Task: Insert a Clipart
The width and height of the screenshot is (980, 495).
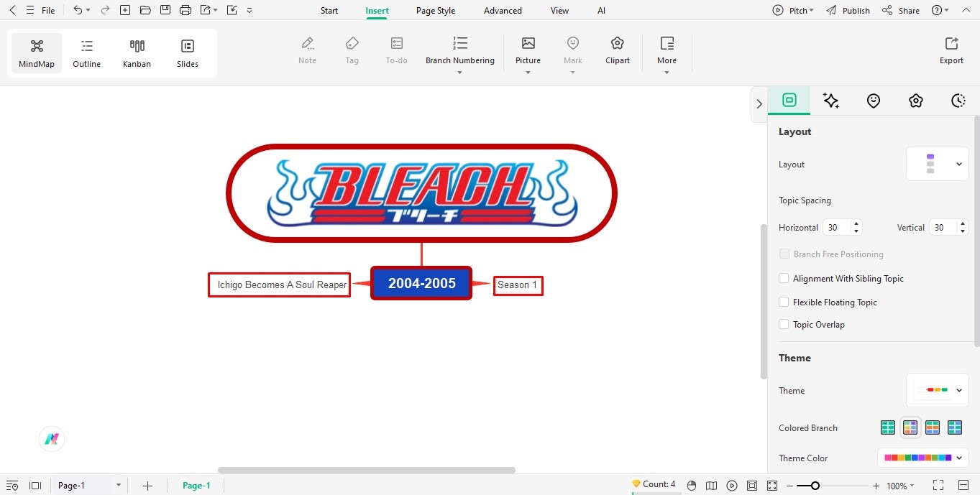Action: tap(618, 51)
